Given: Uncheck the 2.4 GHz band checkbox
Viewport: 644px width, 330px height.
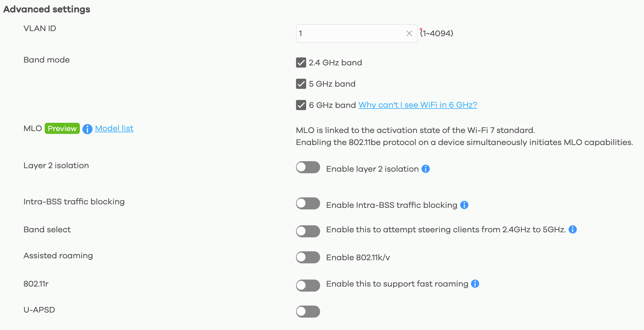Looking at the screenshot, I should (301, 63).
